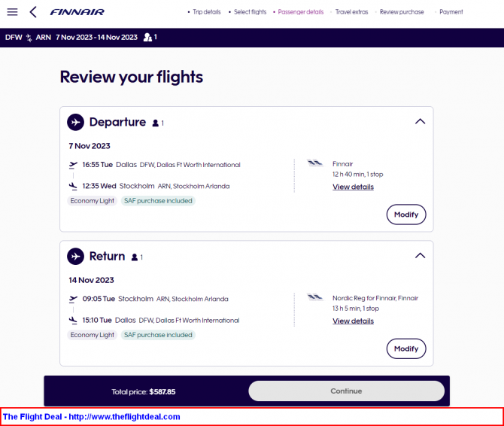The image size is (504, 426).
Task: Collapse the Departure section chevron
Action: [420, 121]
